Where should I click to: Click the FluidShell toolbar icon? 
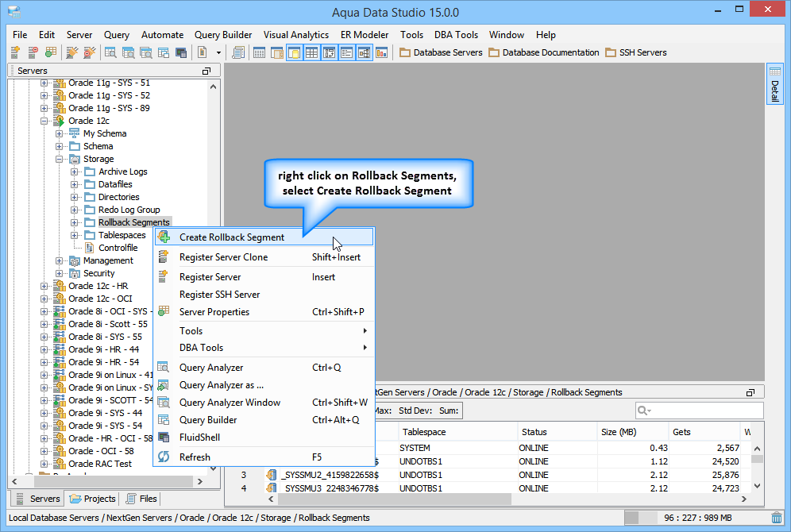(x=181, y=52)
